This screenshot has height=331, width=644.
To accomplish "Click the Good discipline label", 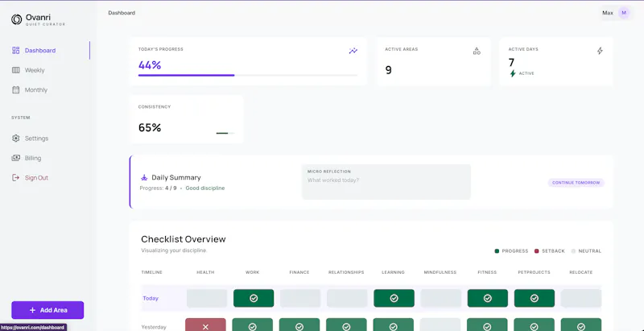I will pyautogui.click(x=205, y=188).
